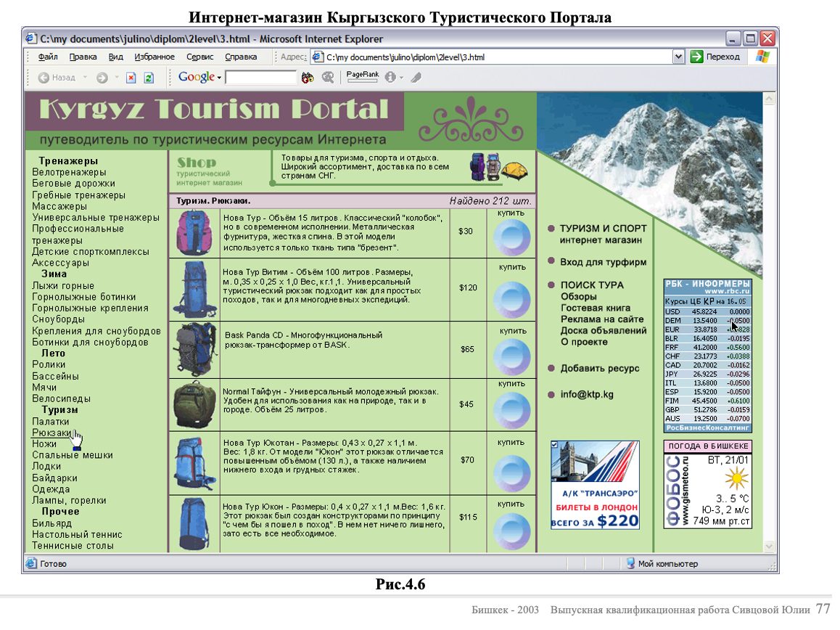Click the Google toolbar page info icon

[390, 78]
